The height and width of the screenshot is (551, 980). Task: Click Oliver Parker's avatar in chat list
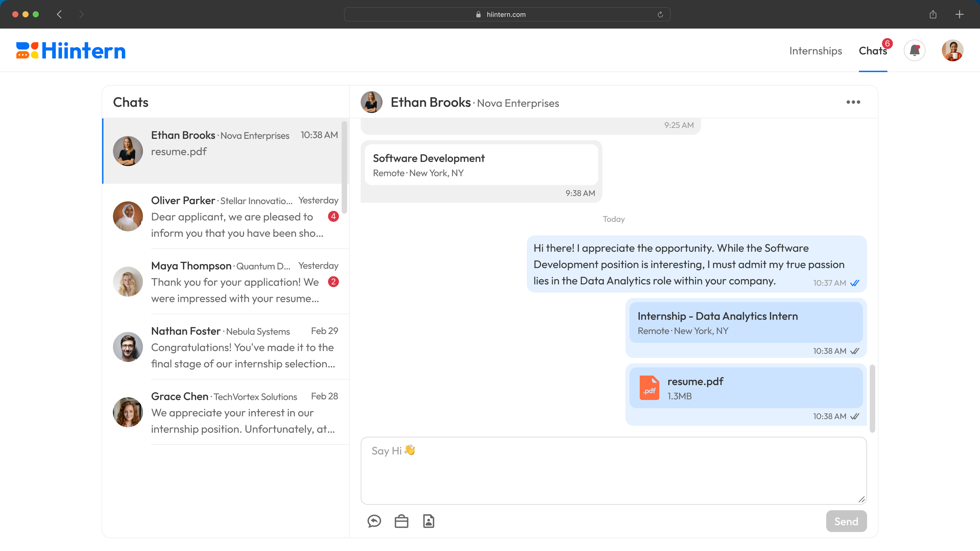tap(128, 216)
